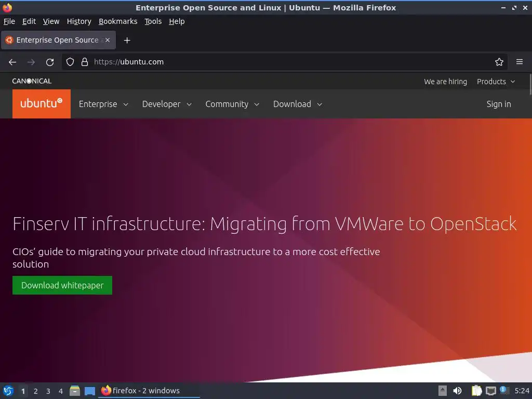Click the green Download whitepaper button
Image resolution: width=532 pixels, height=399 pixels.
[x=62, y=285]
